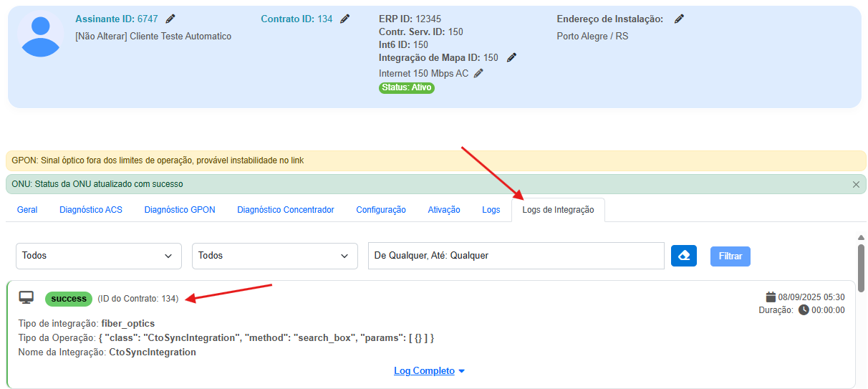Click pencil beside Internet 150 Mbps AC
The height and width of the screenshot is (389, 868).
478,73
